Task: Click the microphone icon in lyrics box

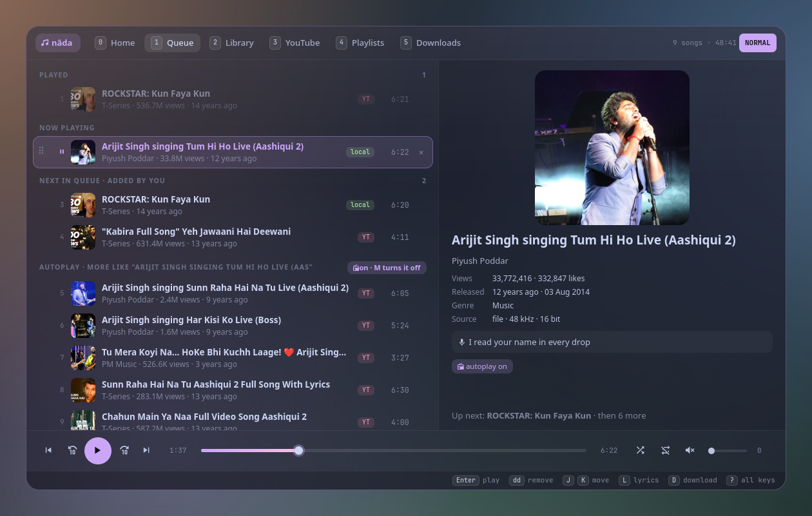Action: pyautogui.click(x=461, y=342)
